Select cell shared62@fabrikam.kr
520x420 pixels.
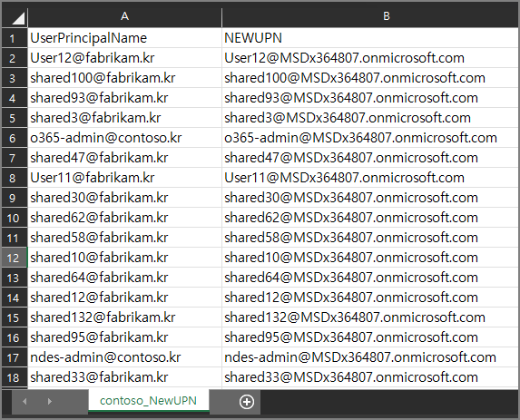tap(124, 218)
